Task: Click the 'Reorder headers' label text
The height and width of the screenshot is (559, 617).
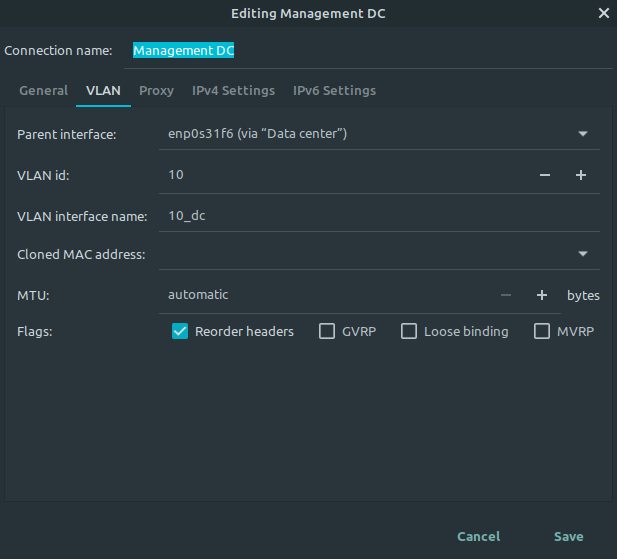Action: click(x=244, y=331)
